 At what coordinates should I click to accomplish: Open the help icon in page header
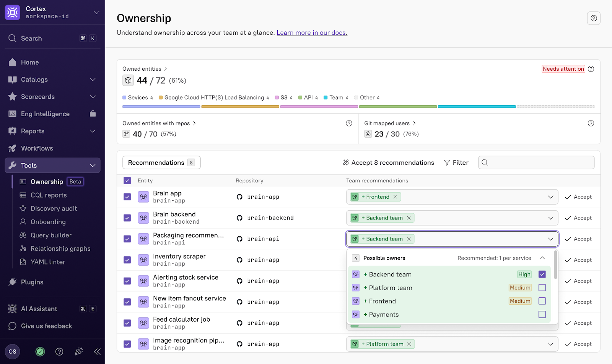coord(594,18)
